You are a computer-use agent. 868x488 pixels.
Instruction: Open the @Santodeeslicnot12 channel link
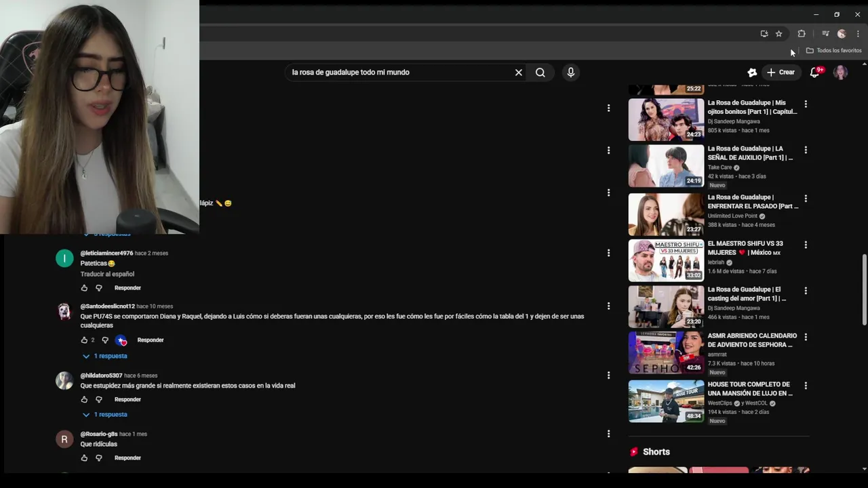point(107,306)
